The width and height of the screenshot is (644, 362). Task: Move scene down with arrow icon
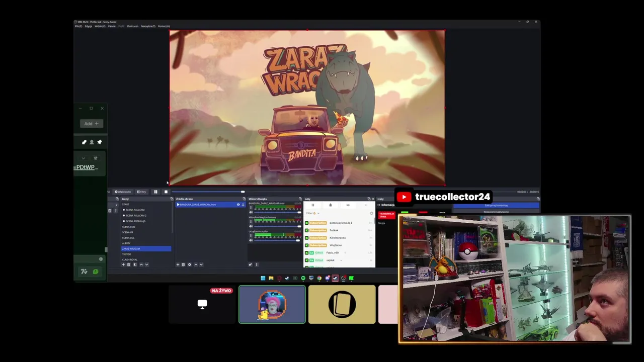[x=147, y=264]
